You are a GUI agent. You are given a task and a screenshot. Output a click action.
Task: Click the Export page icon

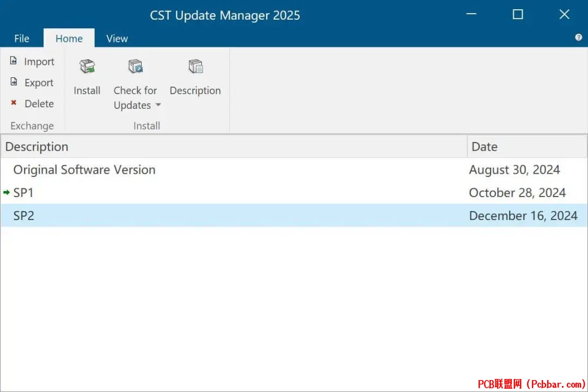click(x=14, y=82)
